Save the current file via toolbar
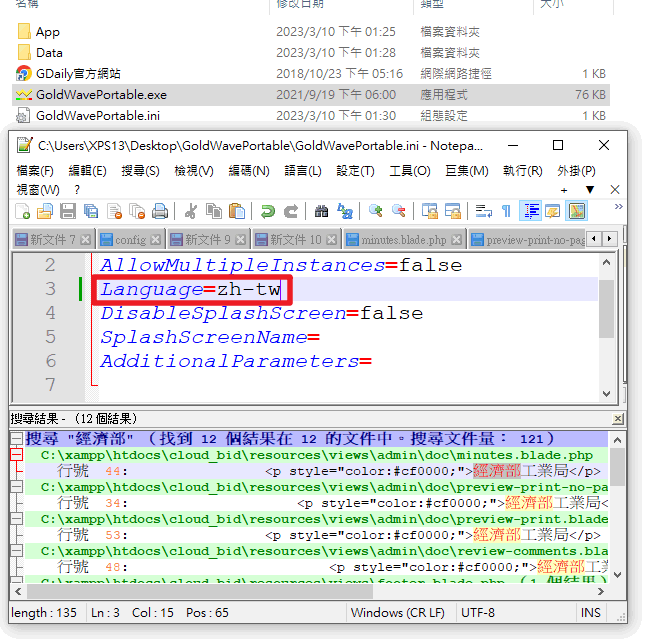655x639 pixels. click(68, 211)
